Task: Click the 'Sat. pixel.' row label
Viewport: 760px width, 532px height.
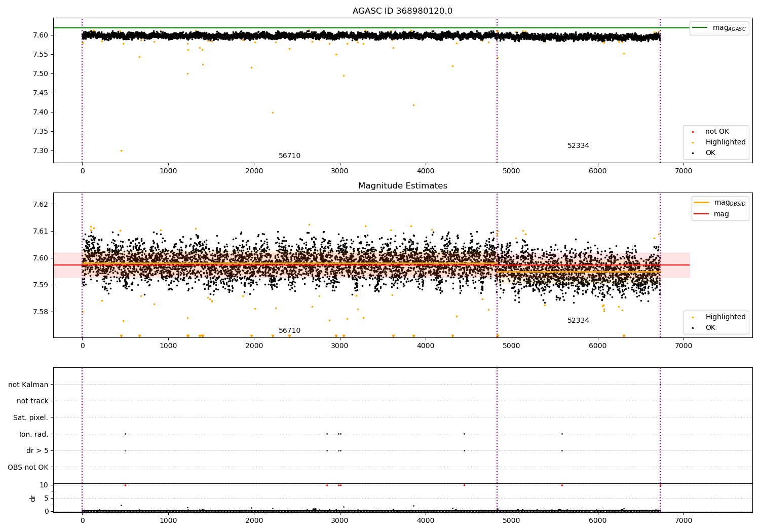Action: click(x=30, y=418)
